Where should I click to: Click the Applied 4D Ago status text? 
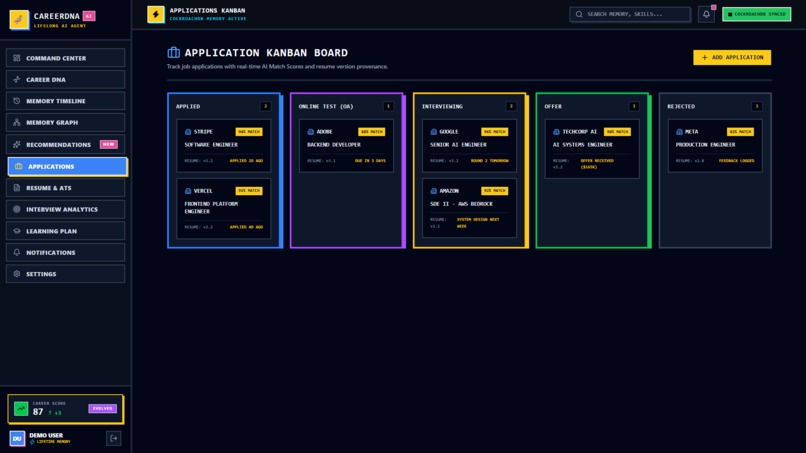point(246,227)
